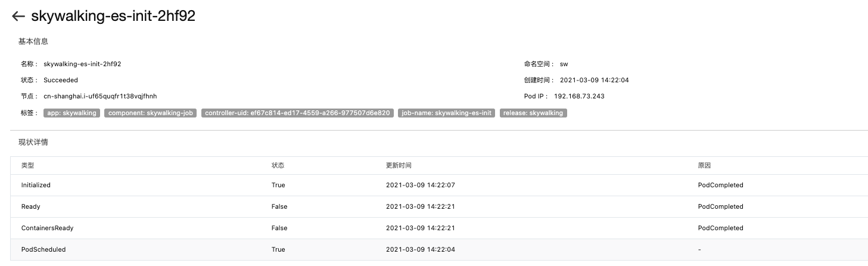Click PodCompleted reason in Ready row
Image resolution: width=868 pixels, height=266 pixels.
coord(721,206)
